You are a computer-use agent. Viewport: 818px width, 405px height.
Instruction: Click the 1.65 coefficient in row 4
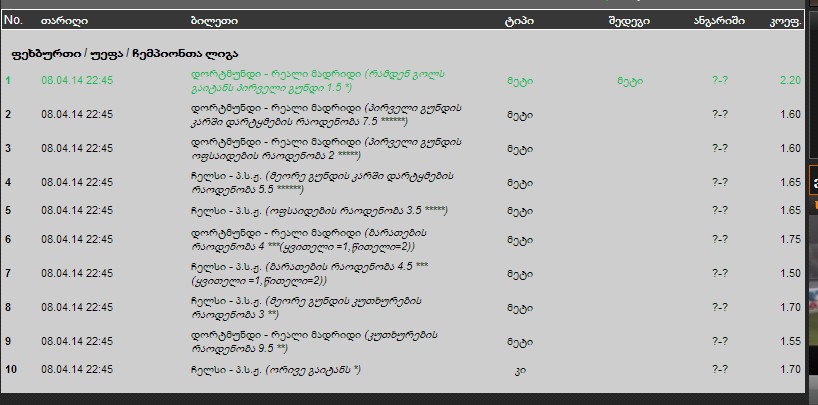point(790,182)
